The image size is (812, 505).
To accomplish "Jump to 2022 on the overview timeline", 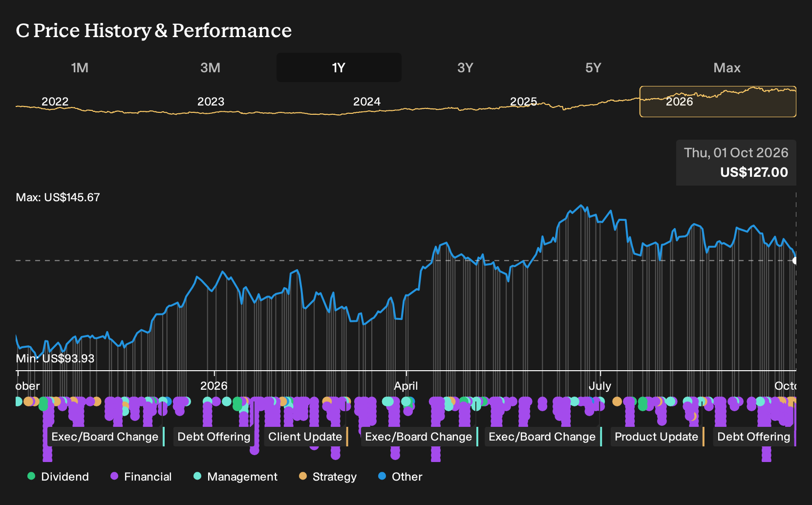I will 55,102.
